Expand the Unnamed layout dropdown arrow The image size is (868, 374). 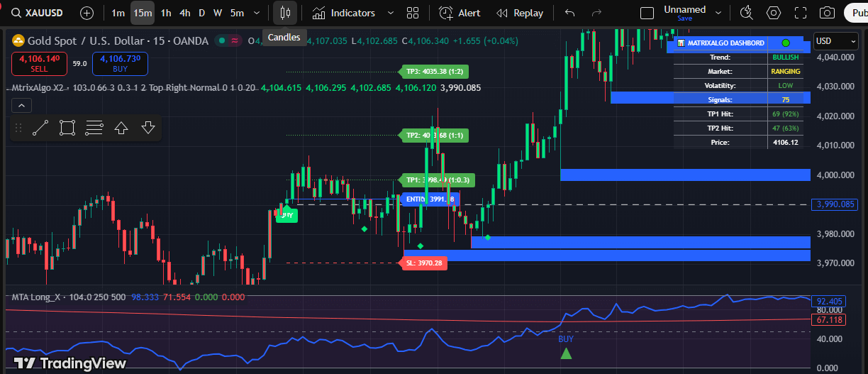tap(718, 13)
